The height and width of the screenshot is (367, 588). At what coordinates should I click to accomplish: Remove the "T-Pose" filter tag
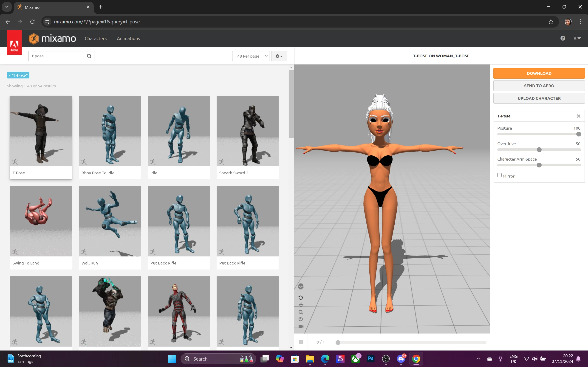point(10,75)
